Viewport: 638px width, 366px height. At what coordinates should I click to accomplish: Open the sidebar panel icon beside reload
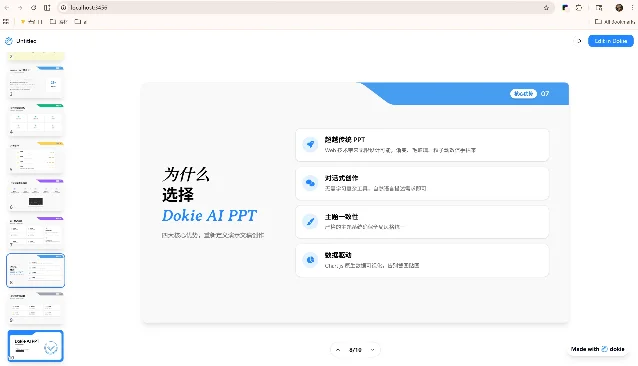(47, 8)
